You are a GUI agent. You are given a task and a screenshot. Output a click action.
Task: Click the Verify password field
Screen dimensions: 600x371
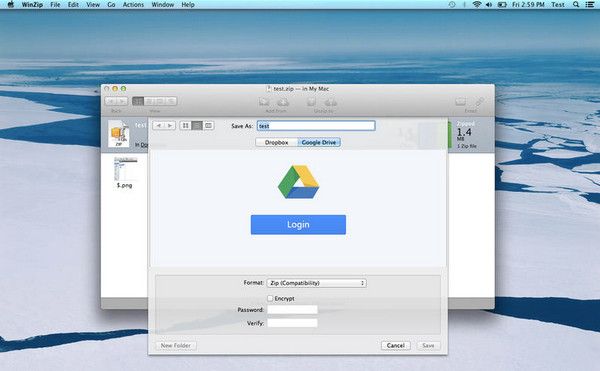coord(292,323)
